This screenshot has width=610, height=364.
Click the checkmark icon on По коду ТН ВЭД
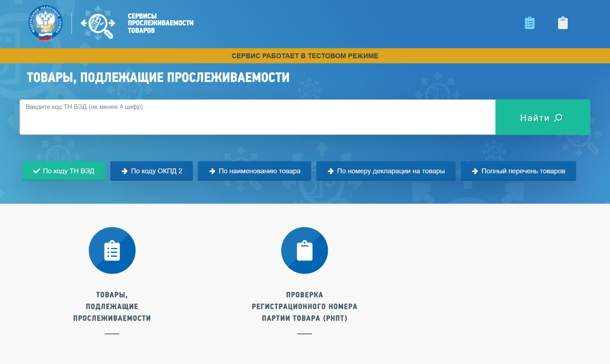click(x=36, y=171)
